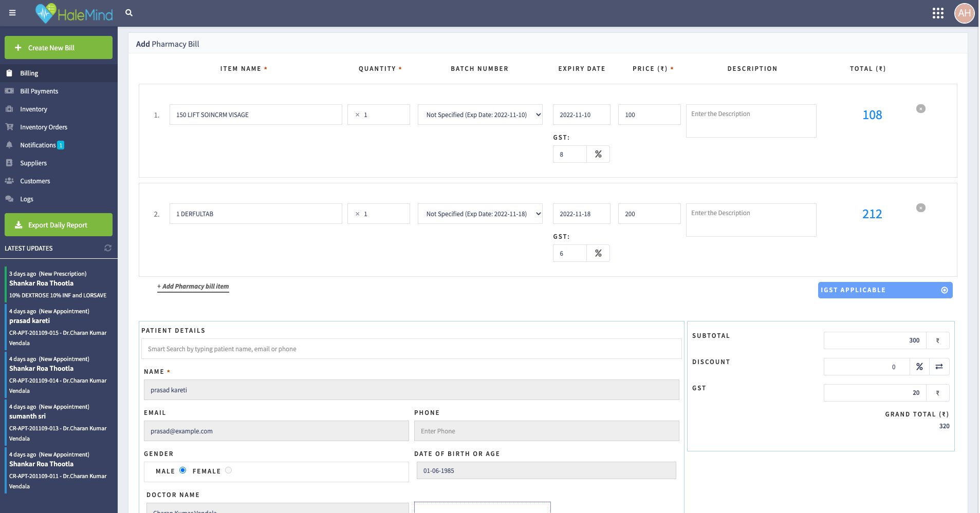Click the description box for item 2
The width and height of the screenshot is (980, 513).
click(751, 220)
